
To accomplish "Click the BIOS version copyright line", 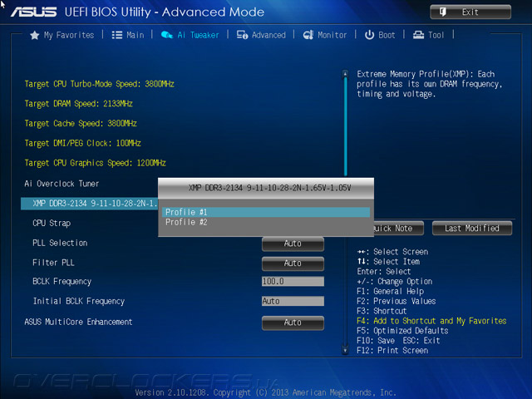I will click(x=266, y=392).
